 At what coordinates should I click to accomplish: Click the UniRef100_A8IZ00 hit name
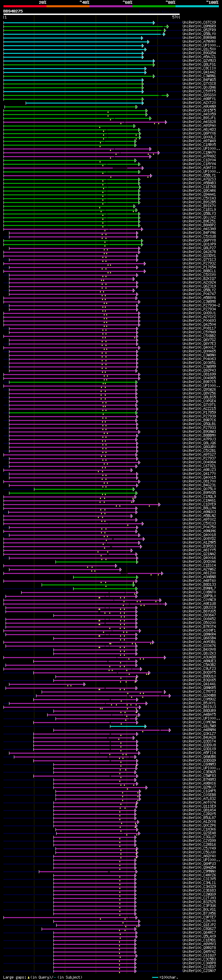199,573
